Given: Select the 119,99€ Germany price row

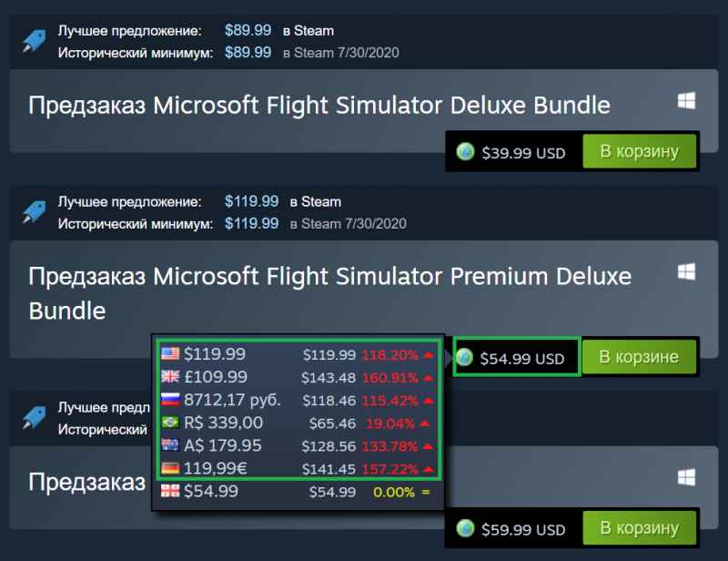Looking at the screenshot, I should pyautogui.click(x=297, y=469).
